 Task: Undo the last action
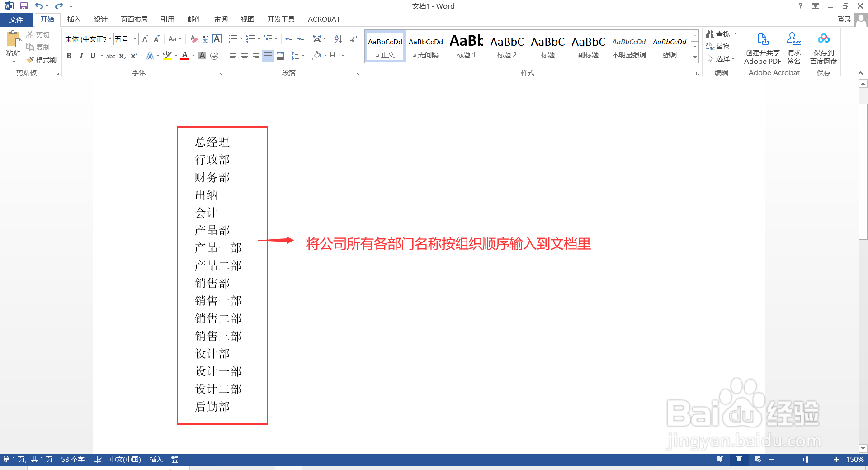click(39, 6)
